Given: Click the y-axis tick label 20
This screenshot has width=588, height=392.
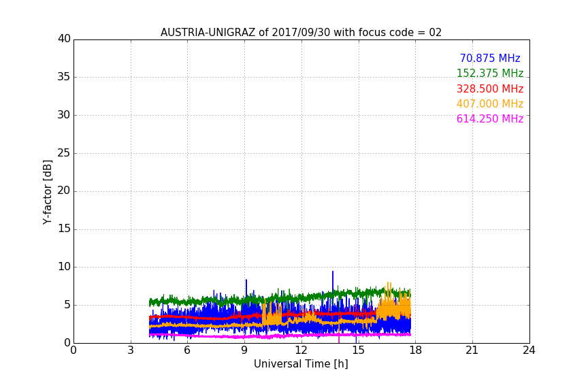Looking at the screenshot, I should [x=64, y=191].
